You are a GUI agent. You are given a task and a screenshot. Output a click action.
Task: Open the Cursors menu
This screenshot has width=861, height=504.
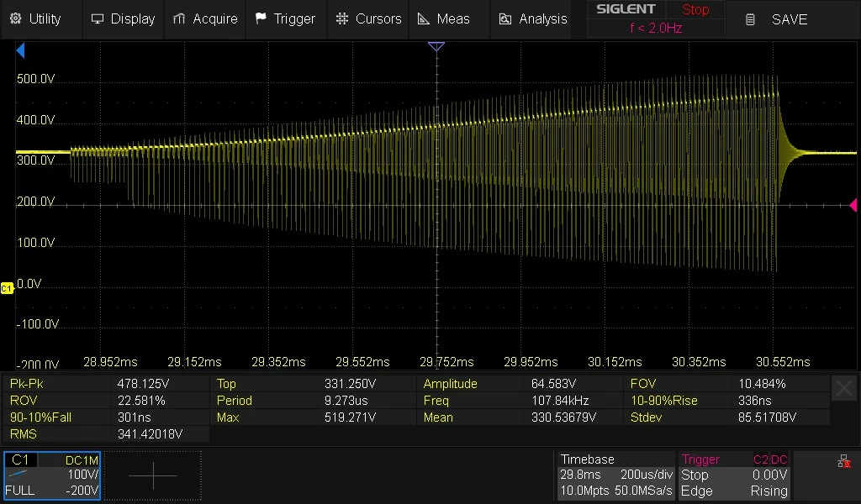(368, 18)
